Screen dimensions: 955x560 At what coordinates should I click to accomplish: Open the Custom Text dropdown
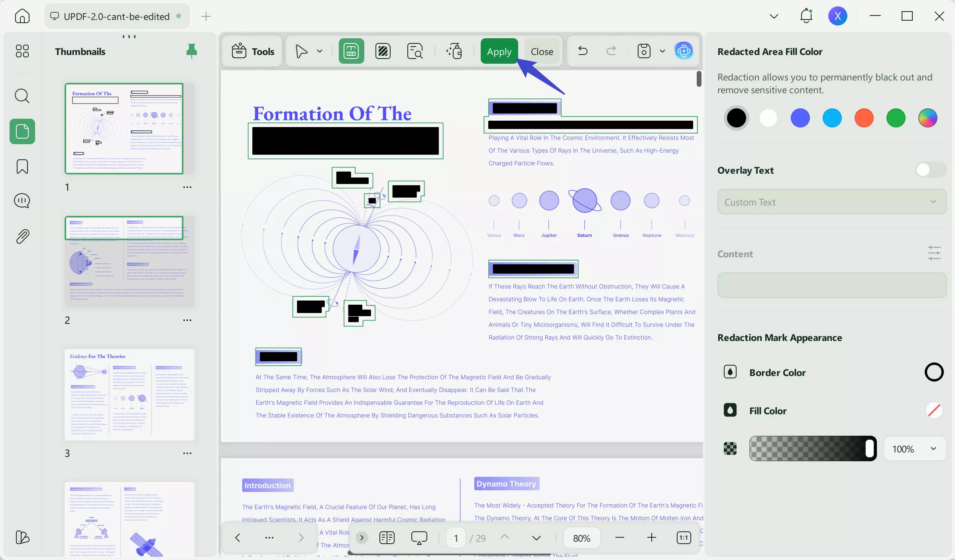pos(831,202)
